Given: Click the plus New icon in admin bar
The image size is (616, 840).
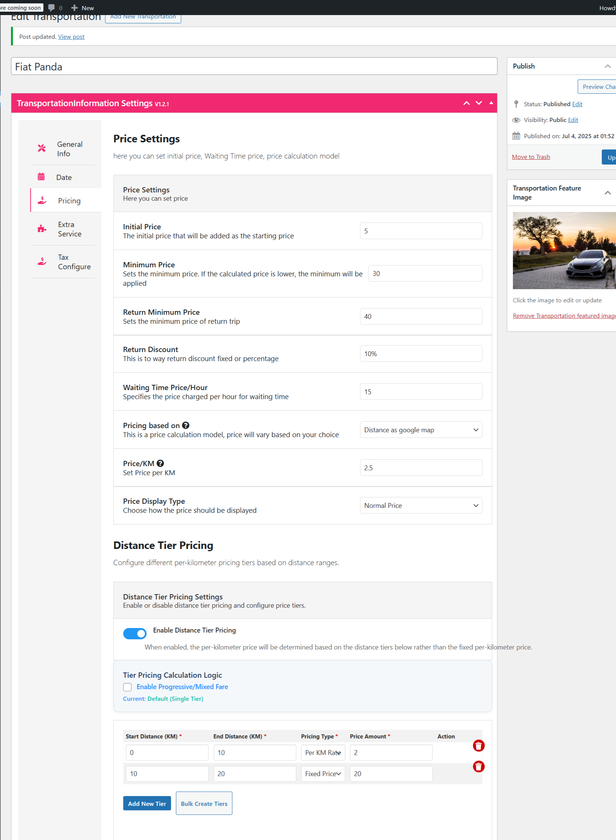Looking at the screenshot, I should pyautogui.click(x=74, y=8).
